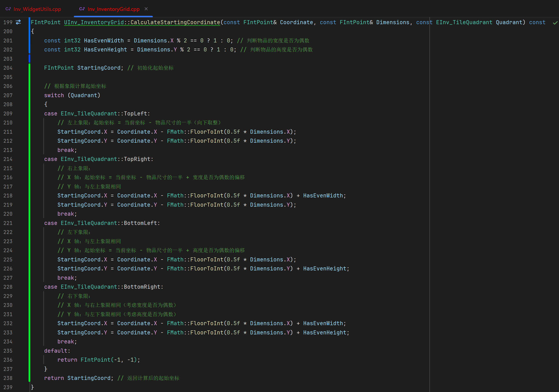The height and width of the screenshot is (392, 559).
Task: Toggle a breakpoint at line number 236
Action: 8,360
